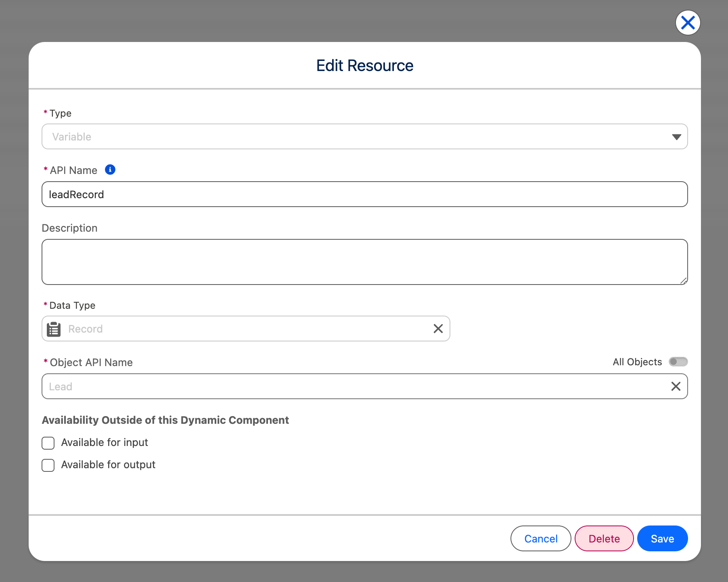Image resolution: width=728 pixels, height=582 pixels.
Task: Click the Description textarea resize handle
Action: click(x=683, y=281)
